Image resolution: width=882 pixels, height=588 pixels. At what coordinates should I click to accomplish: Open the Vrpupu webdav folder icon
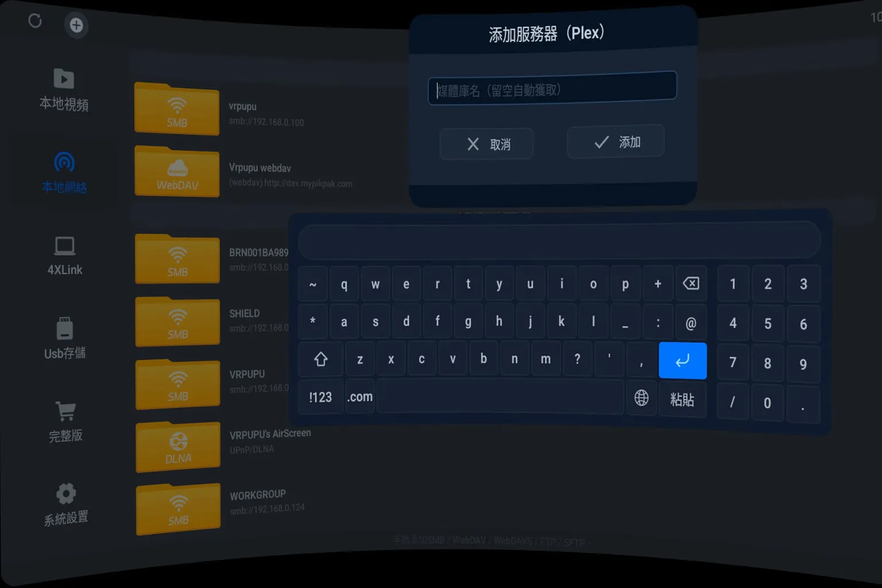(x=177, y=172)
